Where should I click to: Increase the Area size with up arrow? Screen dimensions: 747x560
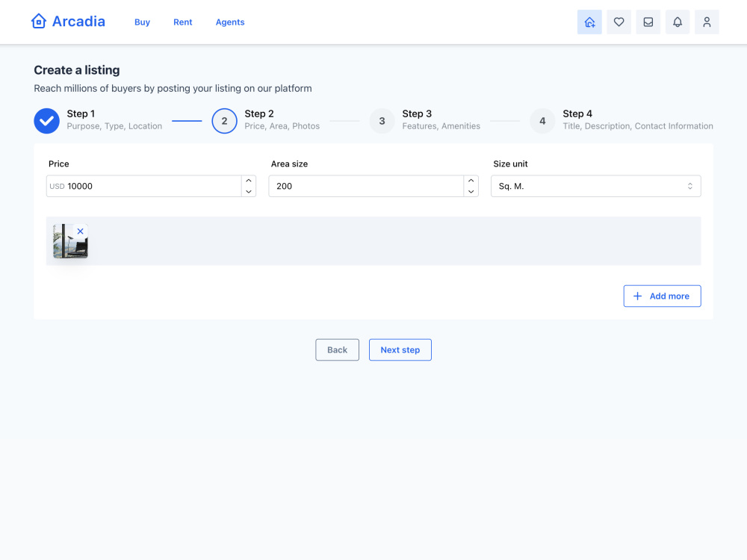click(x=471, y=181)
